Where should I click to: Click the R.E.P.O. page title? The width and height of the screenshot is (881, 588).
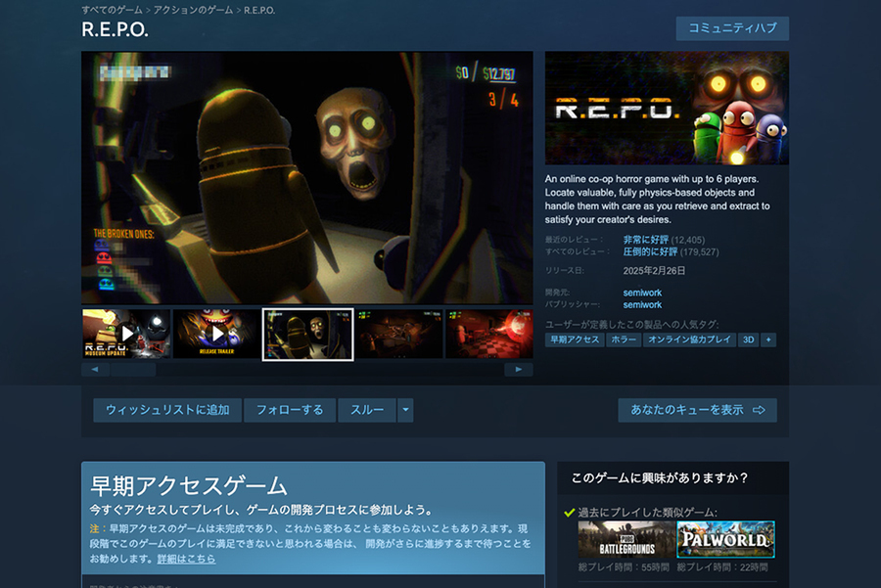point(116,29)
